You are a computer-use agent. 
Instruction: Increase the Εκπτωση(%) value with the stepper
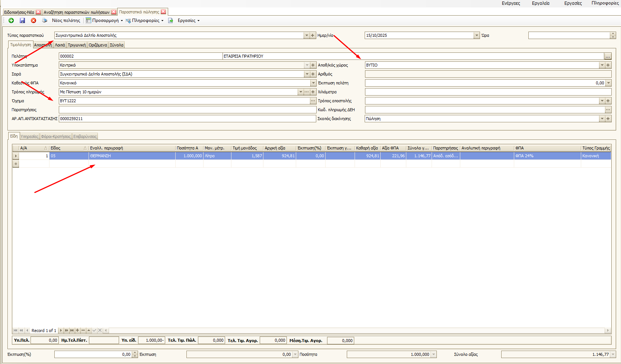pos(135,353)
